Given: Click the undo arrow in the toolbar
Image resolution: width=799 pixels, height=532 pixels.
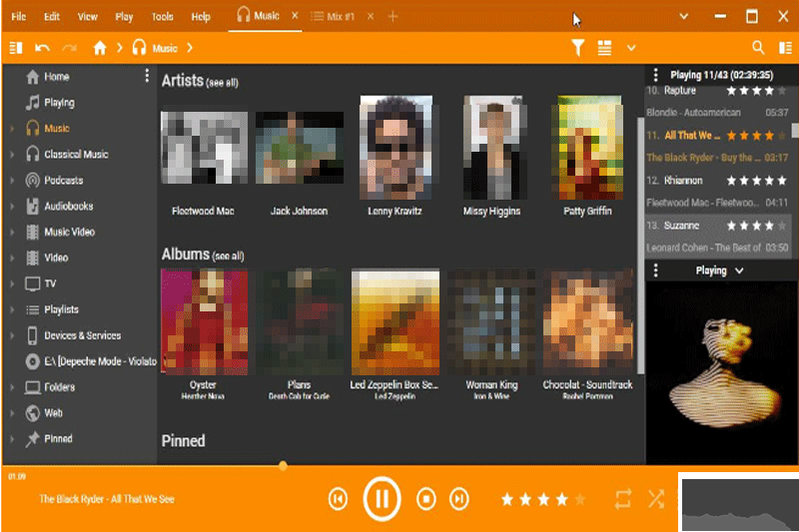Looking at the screenshot, I should coord(42,47).
